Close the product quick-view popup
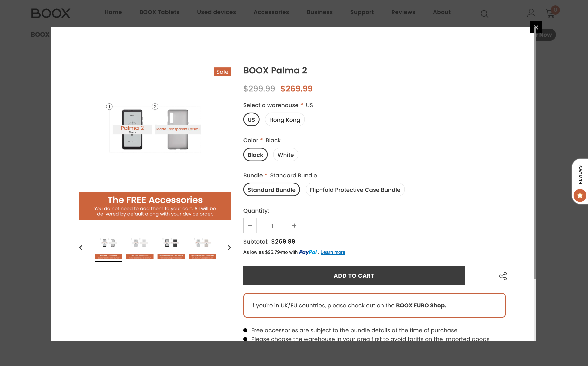Image resolution: width=588 pixels, height=366 pixels. click(536, 27)
